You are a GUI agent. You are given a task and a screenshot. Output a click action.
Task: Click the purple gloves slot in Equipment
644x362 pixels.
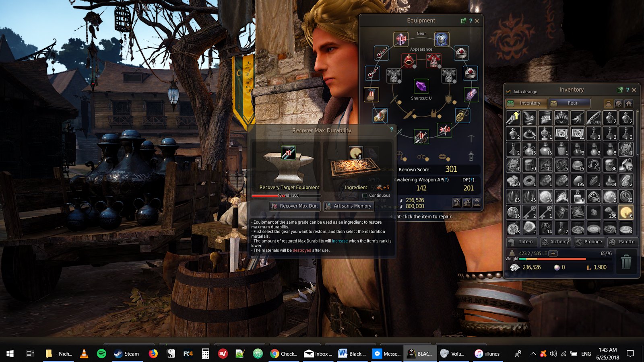(x=471, y=95)
